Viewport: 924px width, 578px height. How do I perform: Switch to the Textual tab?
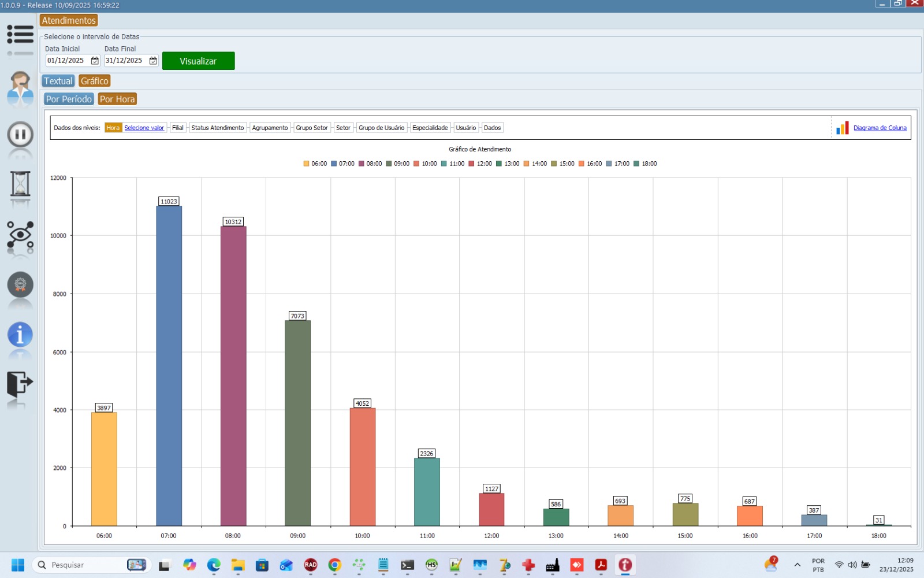click(x=58, y=81)
